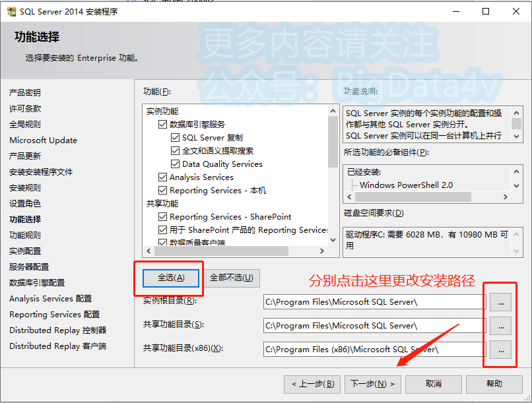Toggle SQL Server 复制 checkbox
The image size is (532, 403).
point(175,138)
